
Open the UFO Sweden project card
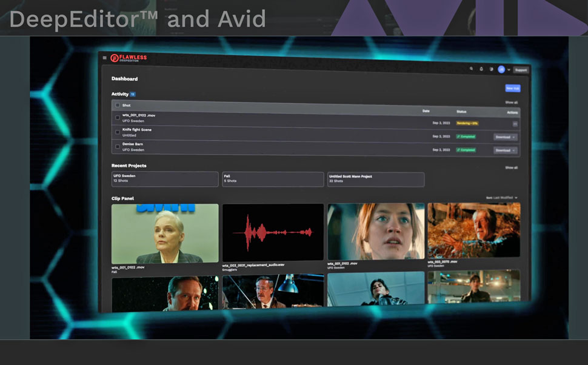pyautogui.click(x=165, y=179)
